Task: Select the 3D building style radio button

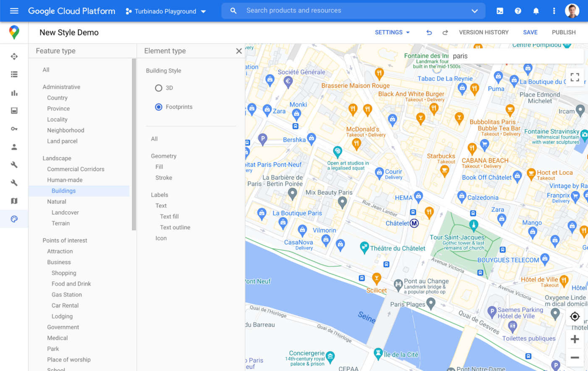Action: coord(158,88)
